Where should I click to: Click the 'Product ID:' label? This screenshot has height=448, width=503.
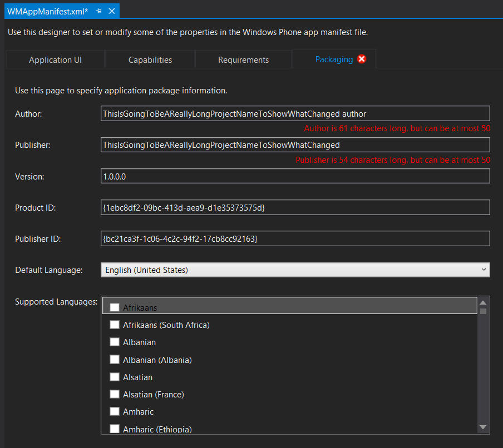tap(35, 208)
